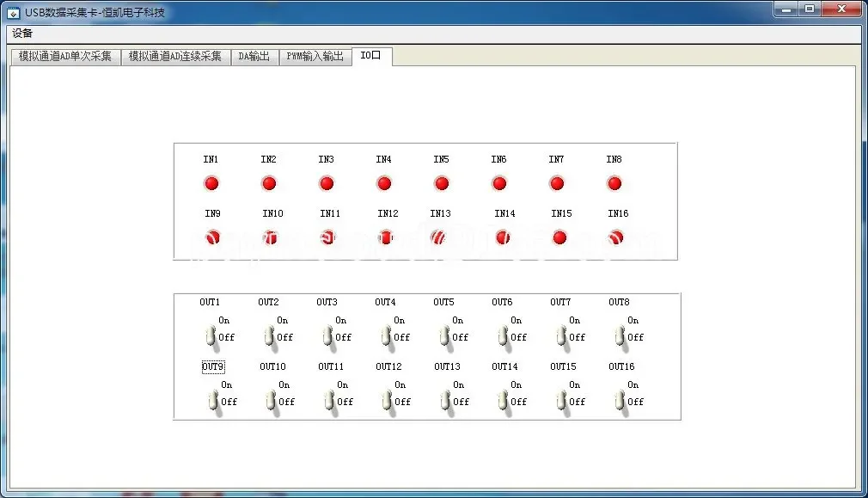Open the DA输出 tab
This screenshot has width=868, height=498.
pyautogui.click(x=254, y=57)
